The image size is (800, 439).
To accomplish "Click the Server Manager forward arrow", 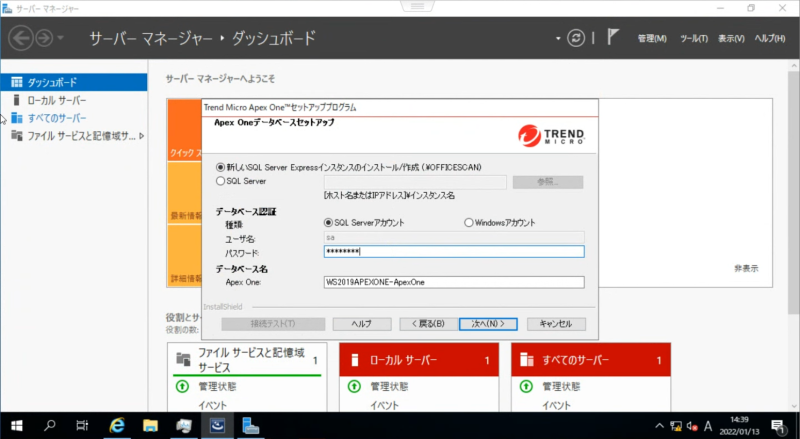I will [44, 38].
